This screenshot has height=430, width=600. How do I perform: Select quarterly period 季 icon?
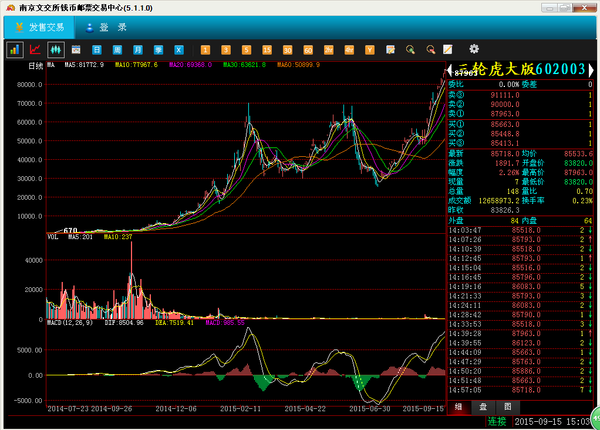tap(158, 50)
